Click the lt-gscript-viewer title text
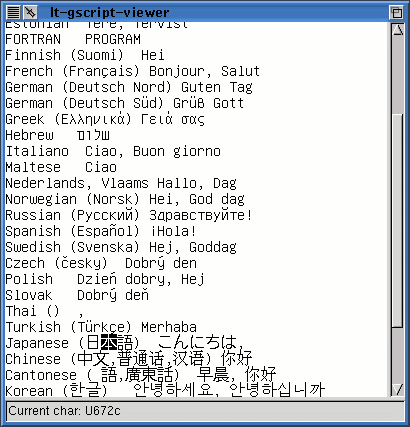Image resolution: width=410 pixels, height=427 pixels. (x=109, y=13)
